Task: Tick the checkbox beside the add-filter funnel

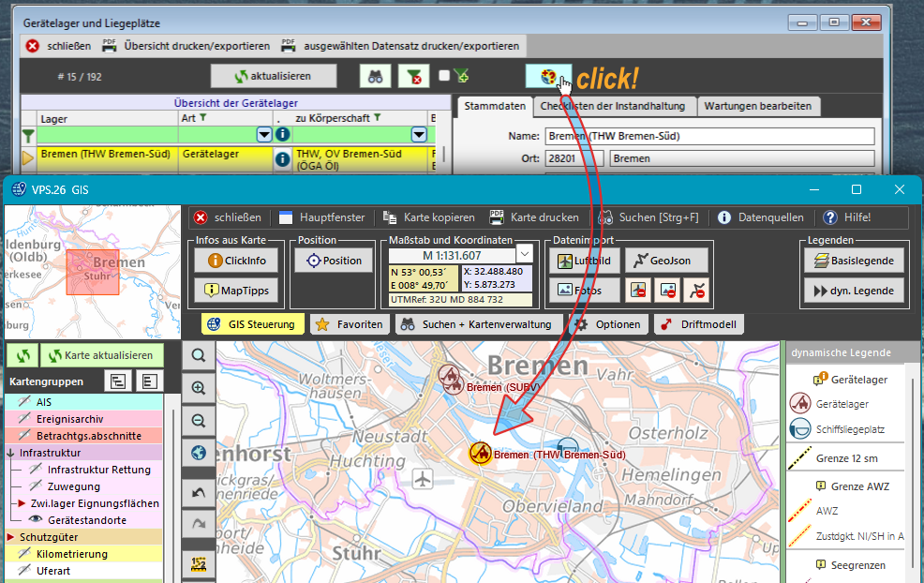Action: coord(444,77)
